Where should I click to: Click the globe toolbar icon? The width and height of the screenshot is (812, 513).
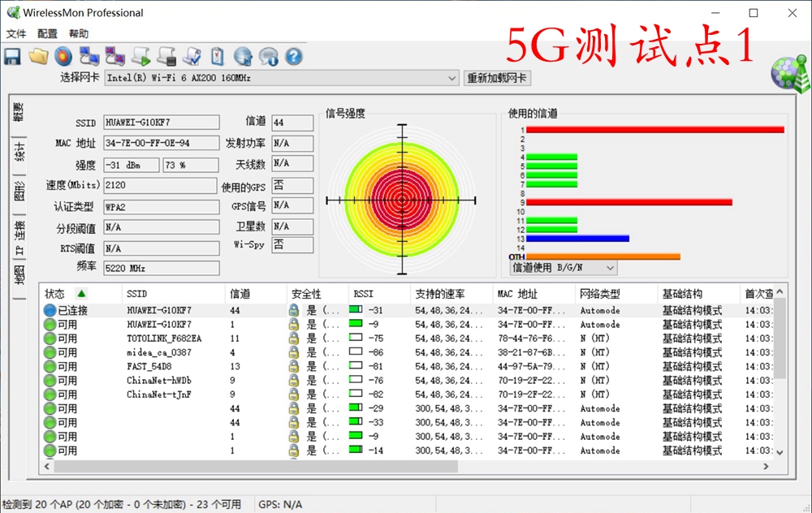[x=241, y=55]
